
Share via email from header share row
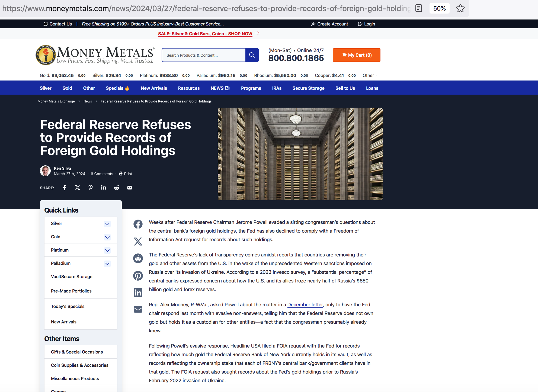130,188
